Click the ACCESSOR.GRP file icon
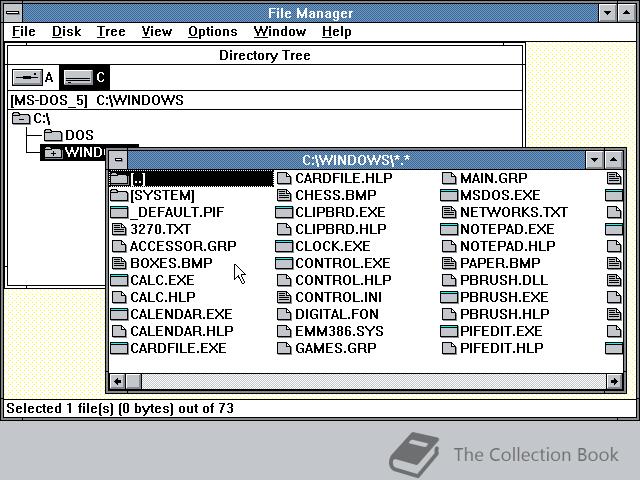Screen dimensions: 640x480 [119, 246]
